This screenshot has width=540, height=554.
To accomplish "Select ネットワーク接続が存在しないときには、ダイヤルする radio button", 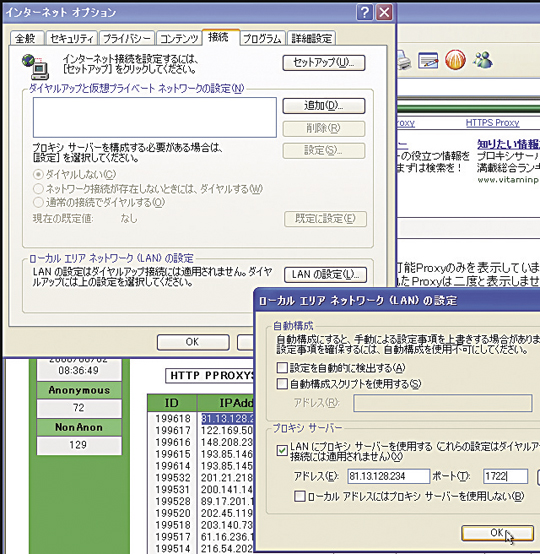I will click(x=38, y=189).
